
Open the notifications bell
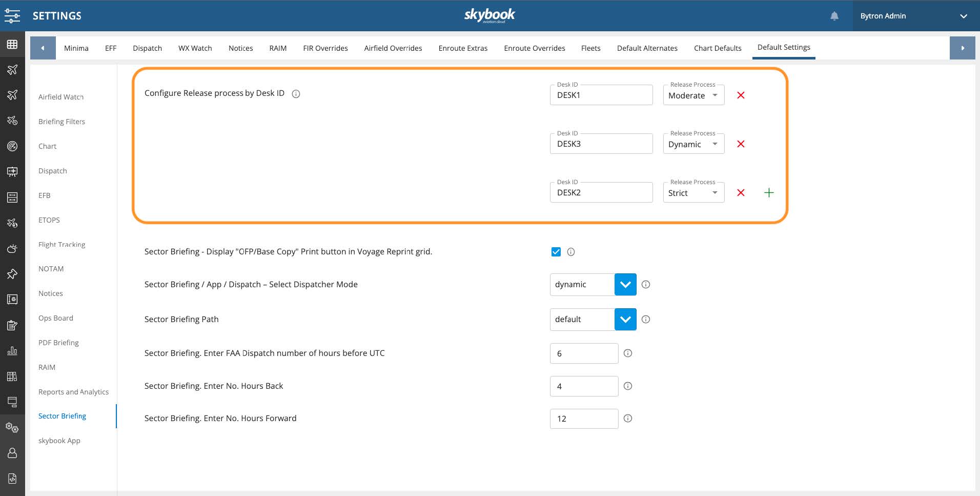834,16
